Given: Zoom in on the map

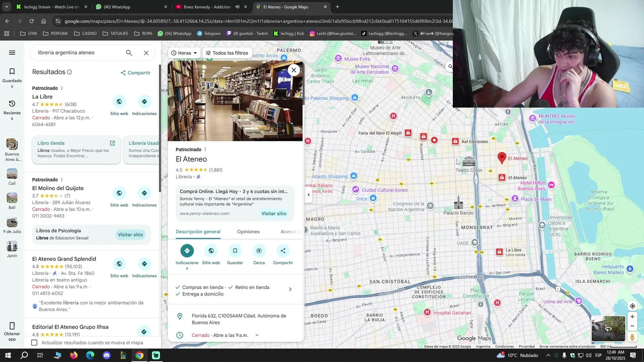Looking at the screenshot, I should point(632,317).
